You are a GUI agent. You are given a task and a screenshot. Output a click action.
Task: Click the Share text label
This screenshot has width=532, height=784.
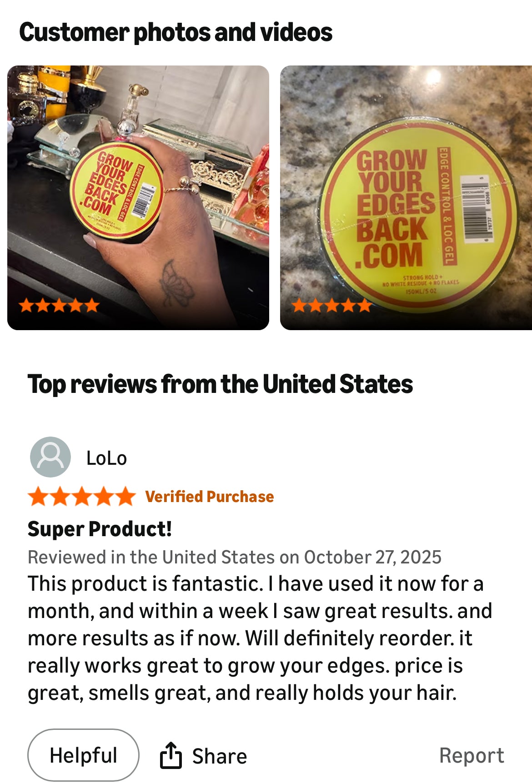[x=220, y=756]
